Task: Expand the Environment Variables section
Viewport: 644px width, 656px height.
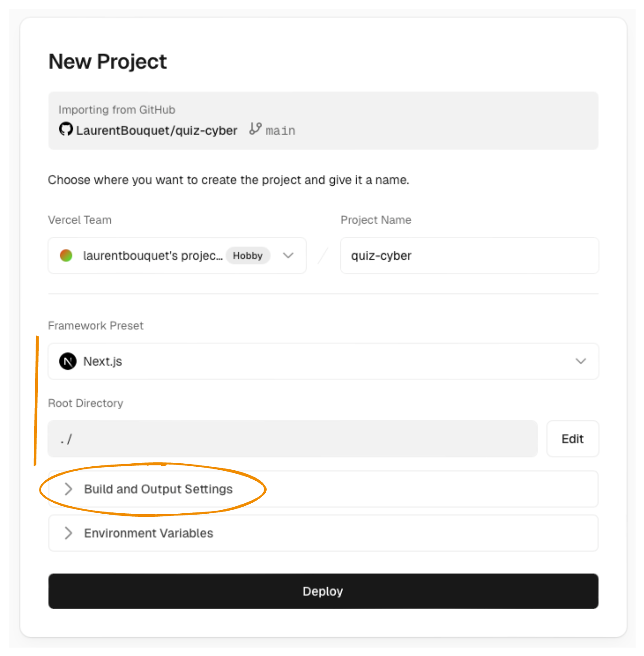Action: pyautogui.click(x=148, y=533)
